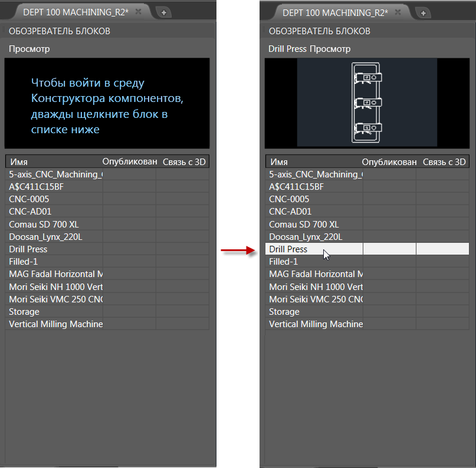476x468 pixels.
Task: Open new tab plus icon in left panel
Action: [163, 13]
